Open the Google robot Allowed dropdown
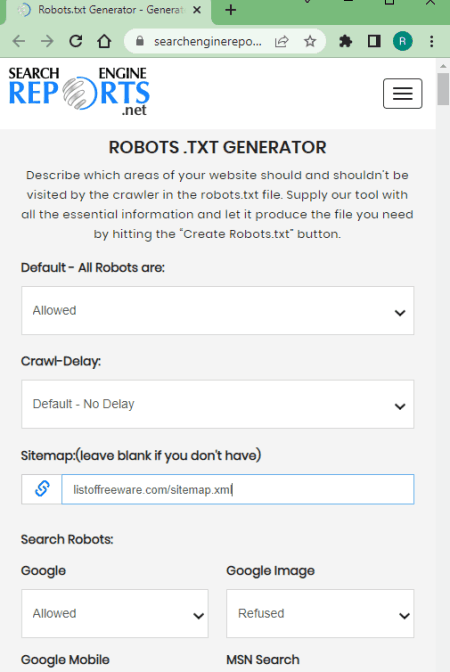The width and height of the screenshot is (450, 672). (x=115, y=614)
